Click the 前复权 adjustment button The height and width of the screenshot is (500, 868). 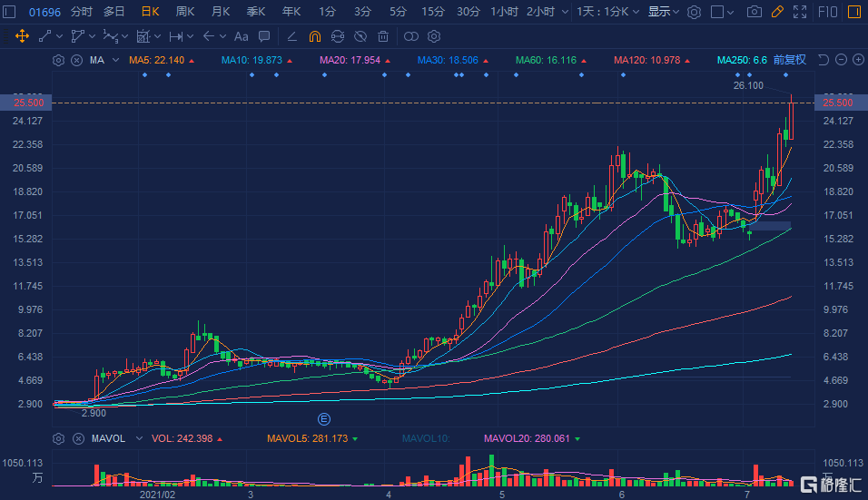(x=790, y=60)
